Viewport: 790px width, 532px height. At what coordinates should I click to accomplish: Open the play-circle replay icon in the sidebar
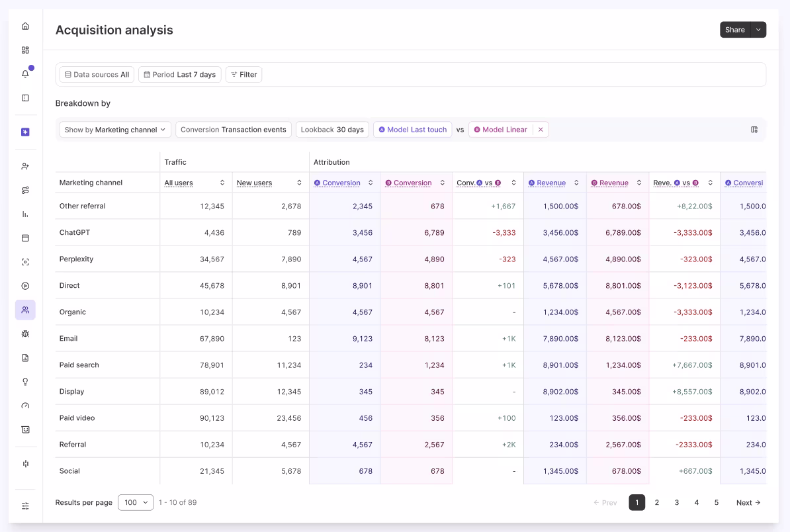pyautogui.click(x=25, y=286)
